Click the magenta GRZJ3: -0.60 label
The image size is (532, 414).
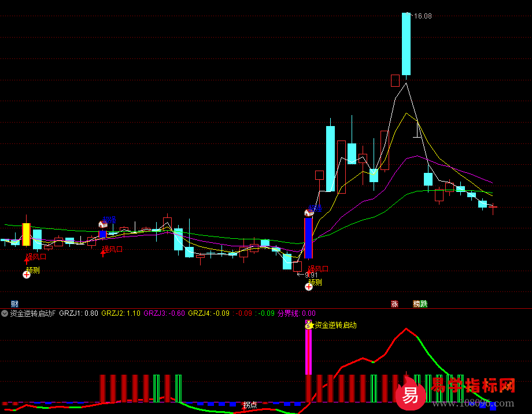tap(164, 313)
